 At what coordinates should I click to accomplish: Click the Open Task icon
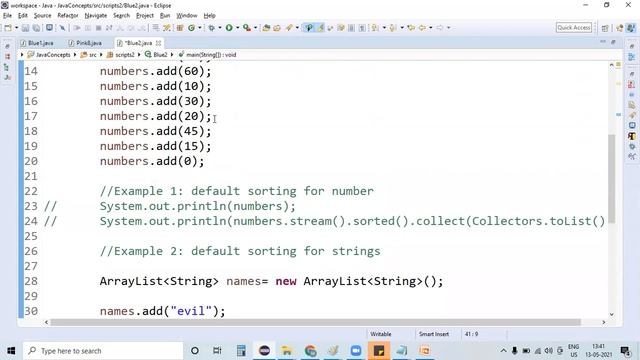click(277, 28)
